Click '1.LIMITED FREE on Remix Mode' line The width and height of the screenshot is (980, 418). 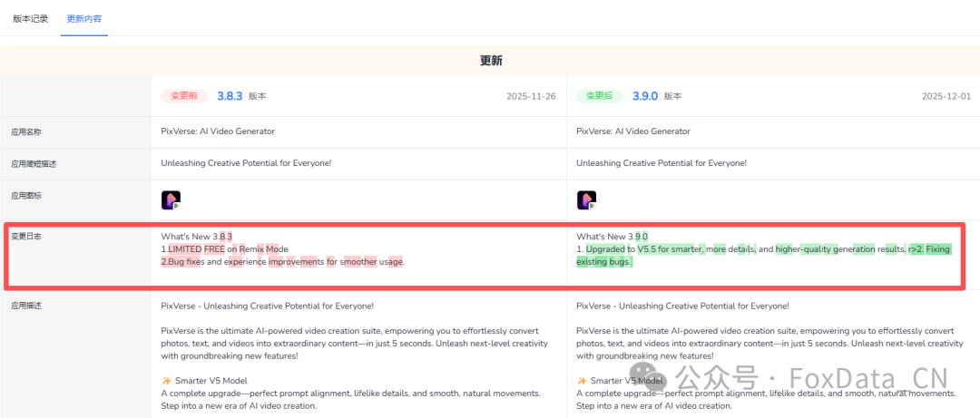[x=225, y=249]
